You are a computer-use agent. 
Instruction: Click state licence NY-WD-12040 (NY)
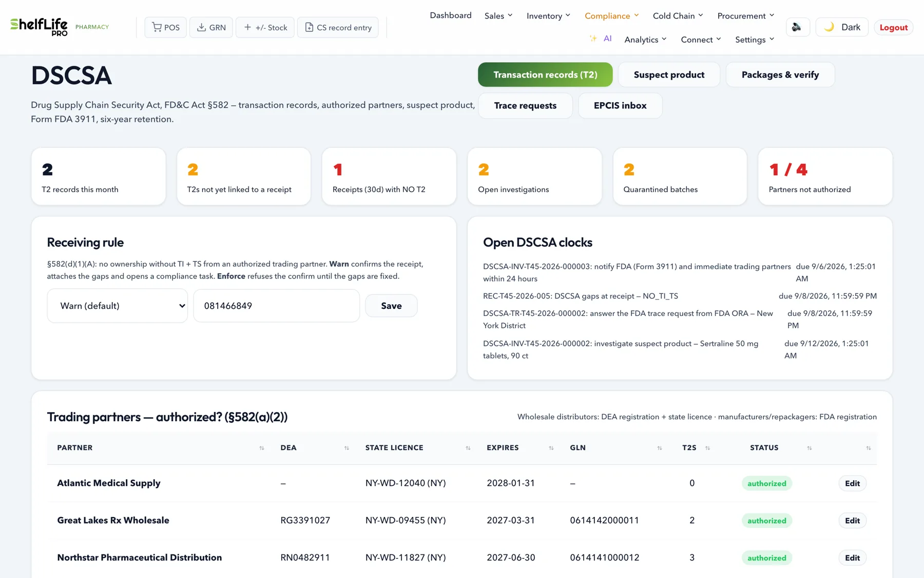(406, 483)
